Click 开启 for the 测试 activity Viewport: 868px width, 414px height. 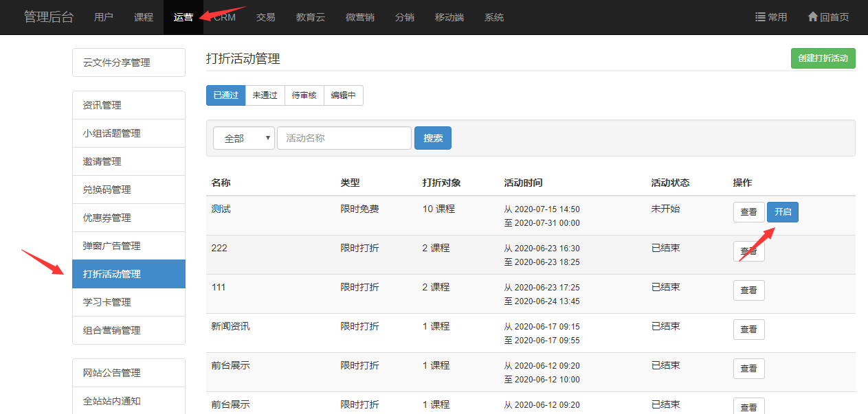pyautogui.click(x=782, y=212)
